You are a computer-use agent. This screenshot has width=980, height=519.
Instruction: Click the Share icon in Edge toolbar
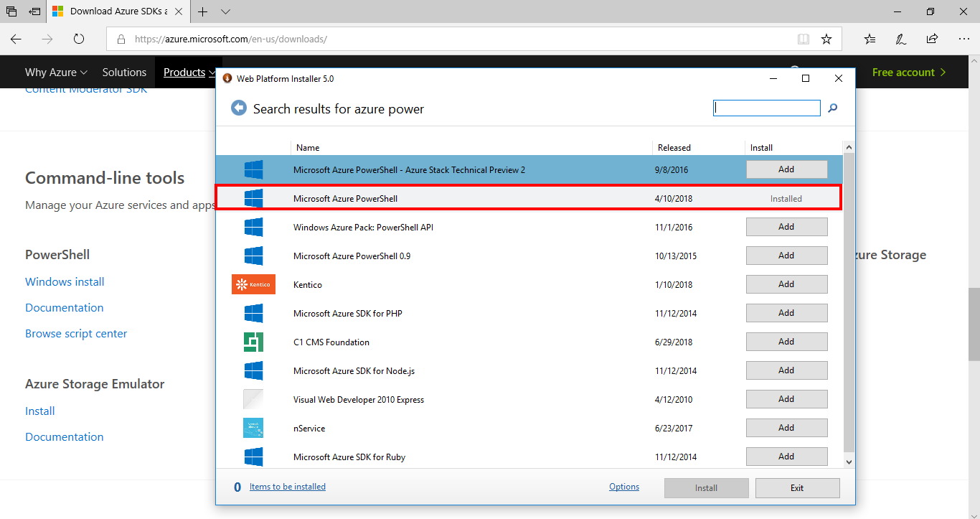[932, 39]
